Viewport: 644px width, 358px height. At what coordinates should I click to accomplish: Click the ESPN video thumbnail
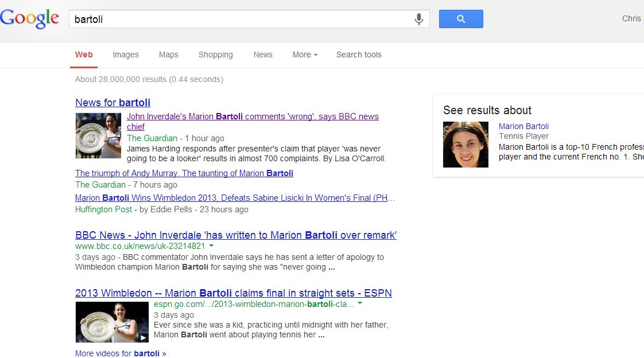112,322
